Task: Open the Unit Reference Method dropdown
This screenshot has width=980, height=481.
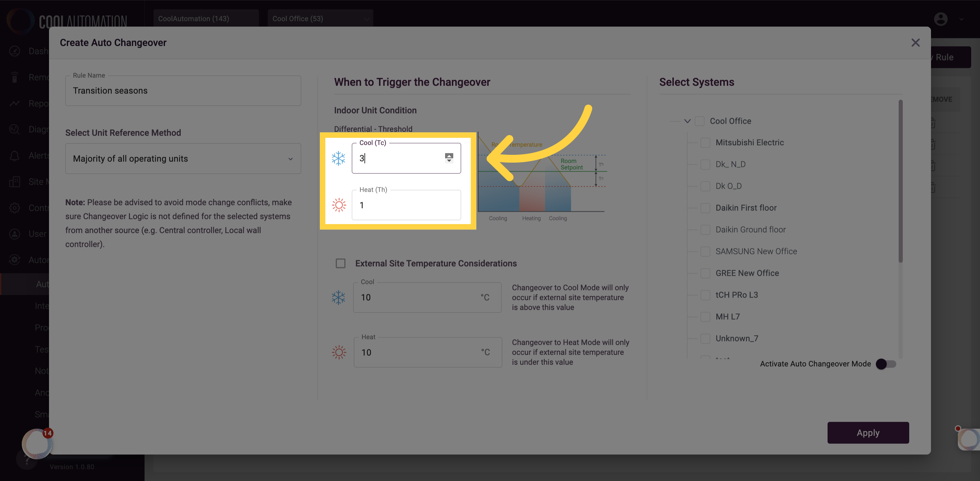Action: tap(183, 159)
